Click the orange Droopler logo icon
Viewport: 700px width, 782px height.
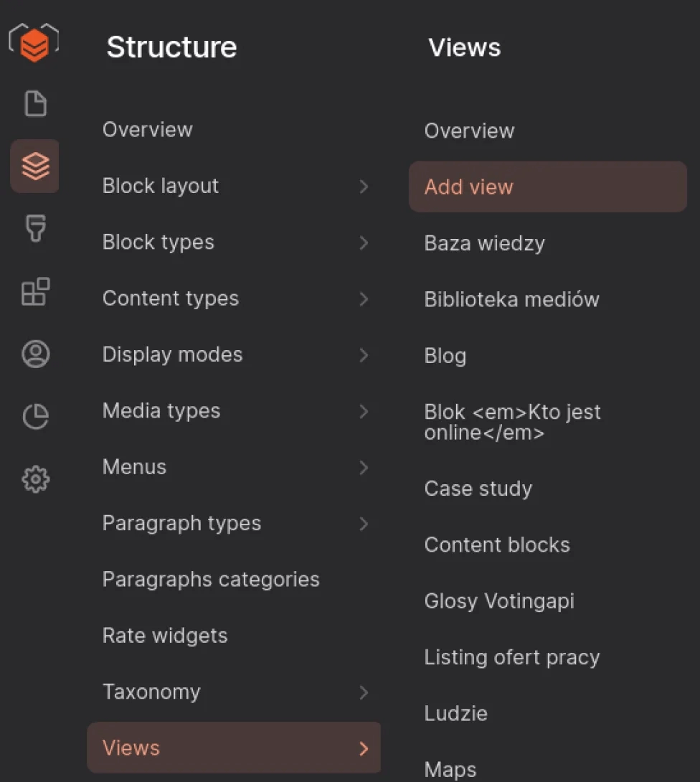[x=34, y=44]
